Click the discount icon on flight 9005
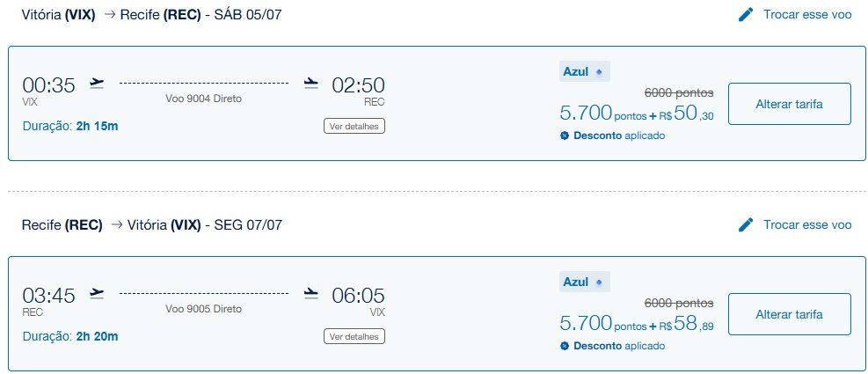This screenshot has width=868, height=374. [x=565, y=346]
